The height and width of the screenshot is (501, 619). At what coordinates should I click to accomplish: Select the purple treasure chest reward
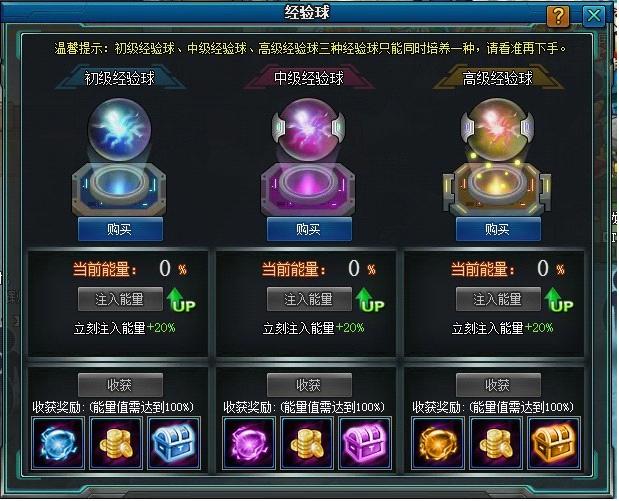[x=364, y=444]
